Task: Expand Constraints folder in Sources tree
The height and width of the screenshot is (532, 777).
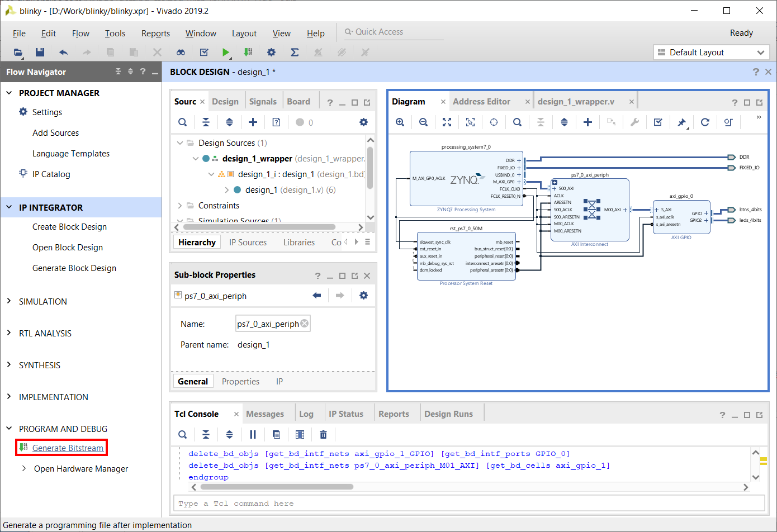Action: tap(179, 206)
